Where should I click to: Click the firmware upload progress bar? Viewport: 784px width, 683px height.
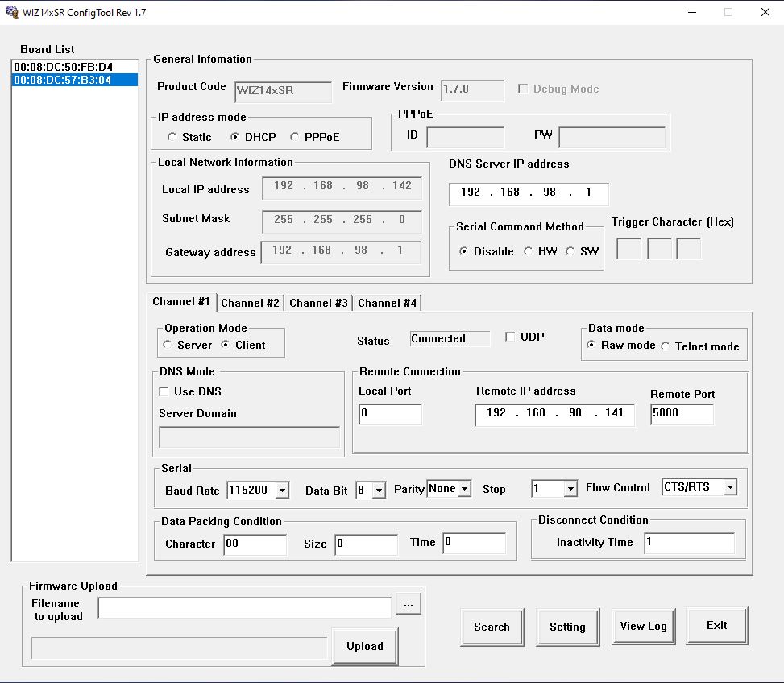tap(179, 648)
